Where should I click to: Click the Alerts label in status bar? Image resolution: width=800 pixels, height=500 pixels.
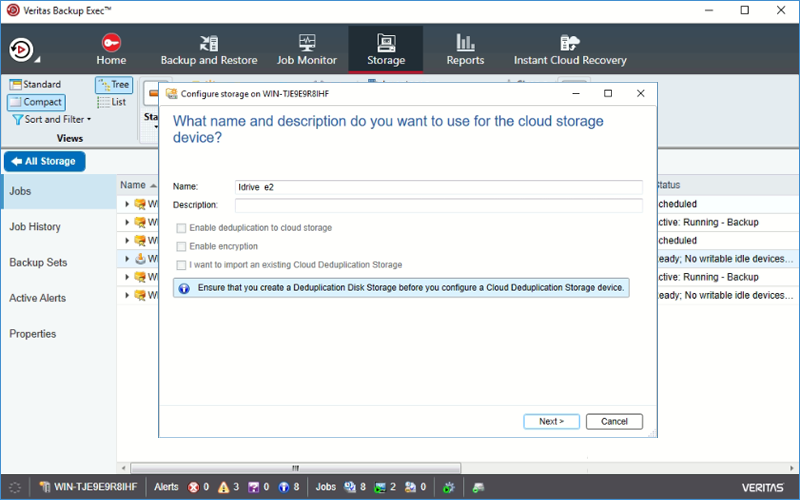[166, 487]
